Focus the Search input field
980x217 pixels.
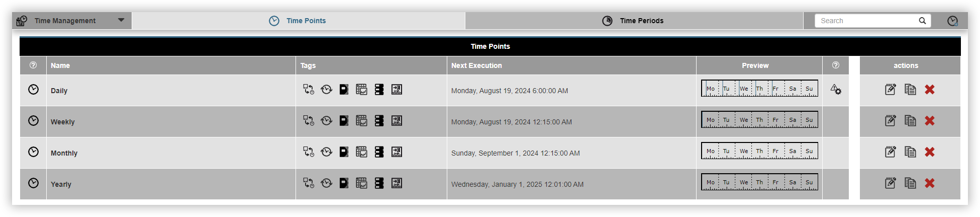[866, 21]
